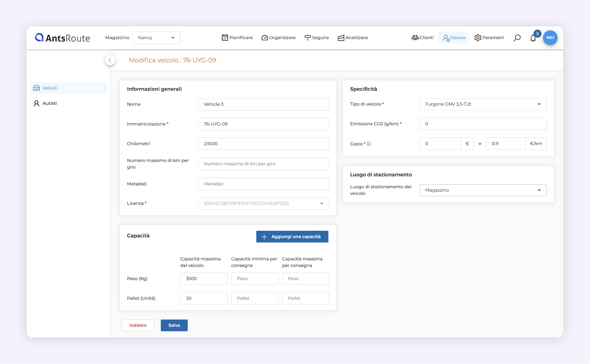The height and width of the screenshot is (364, 590).
Task: Collapse sidebar with back chevron
Action: pyautogui.click(x=110, y=60)
